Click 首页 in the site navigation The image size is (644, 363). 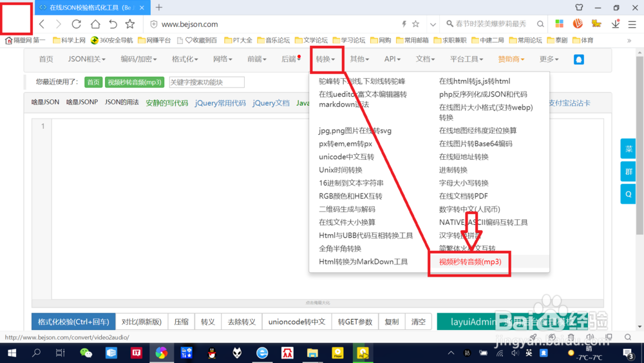tap(46, 59)
